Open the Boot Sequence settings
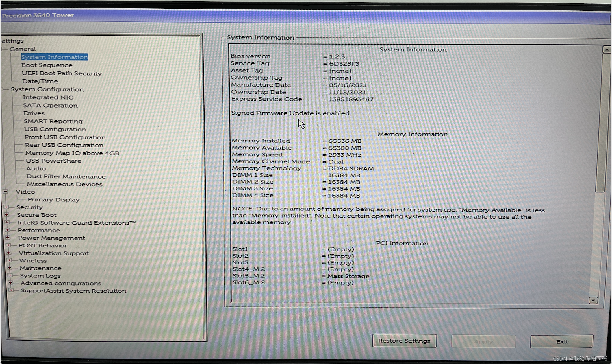The height and width of the screenshot is (364, 612). pyautogui.click(x=47, y=65)
